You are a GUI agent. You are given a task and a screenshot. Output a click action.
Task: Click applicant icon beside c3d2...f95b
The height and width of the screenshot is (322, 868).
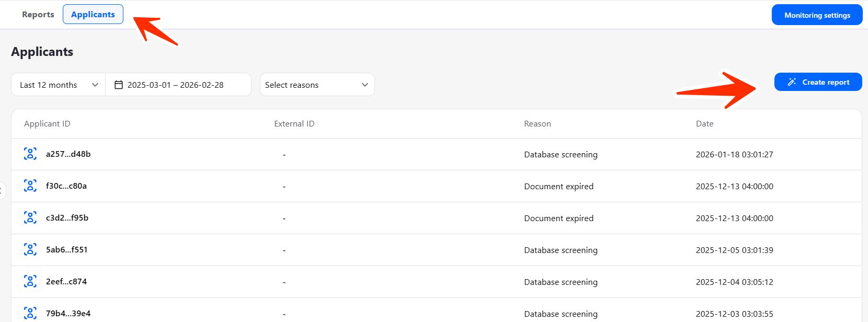(x=30, y=217)
